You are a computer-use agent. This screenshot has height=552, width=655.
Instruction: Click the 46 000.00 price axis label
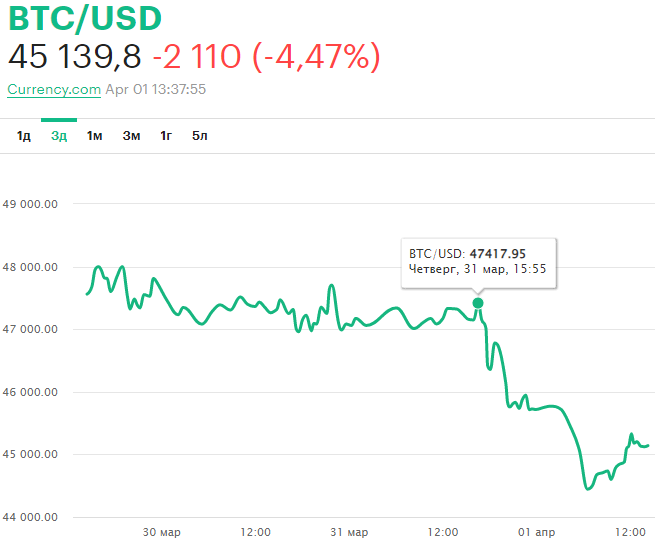(31, 392)
